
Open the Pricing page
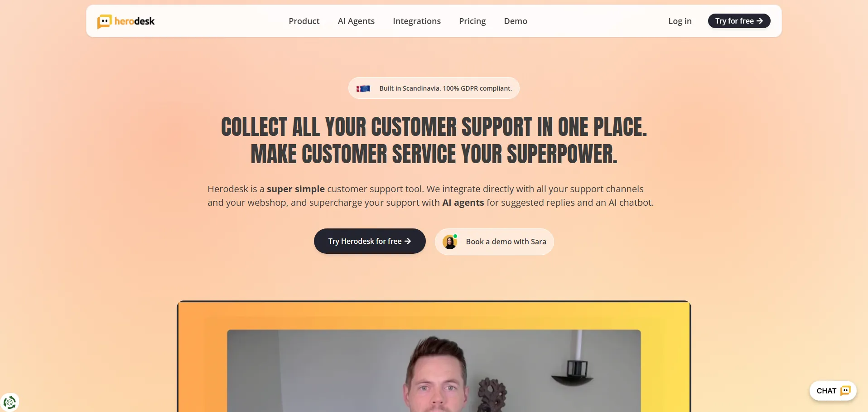pyautogui.click(x=472, y=21)
